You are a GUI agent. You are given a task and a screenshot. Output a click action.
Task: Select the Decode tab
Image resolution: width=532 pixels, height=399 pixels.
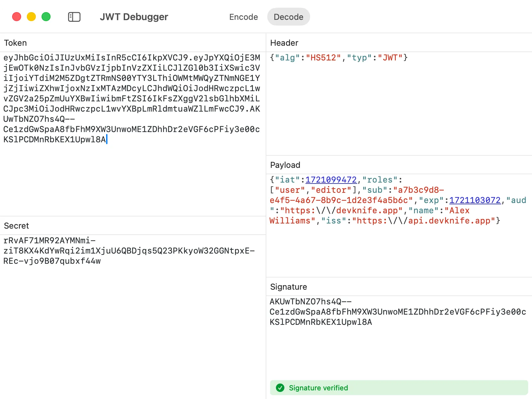pos(288,17)
